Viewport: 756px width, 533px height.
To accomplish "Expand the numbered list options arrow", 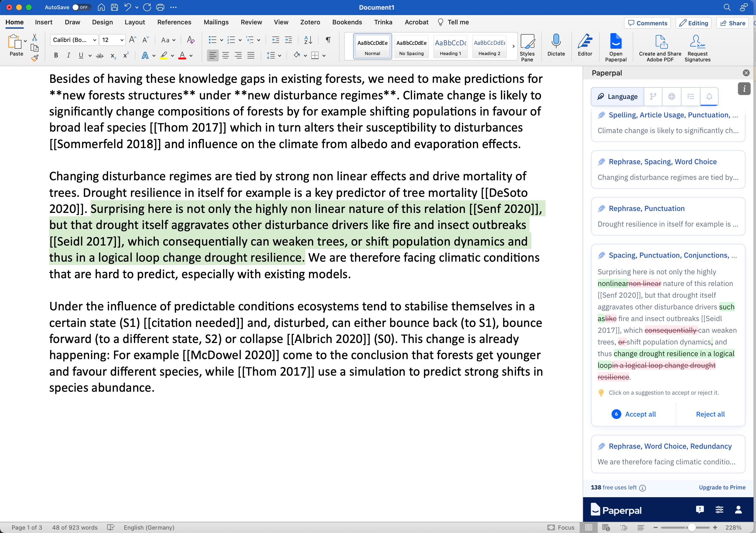I will [240, 40].
